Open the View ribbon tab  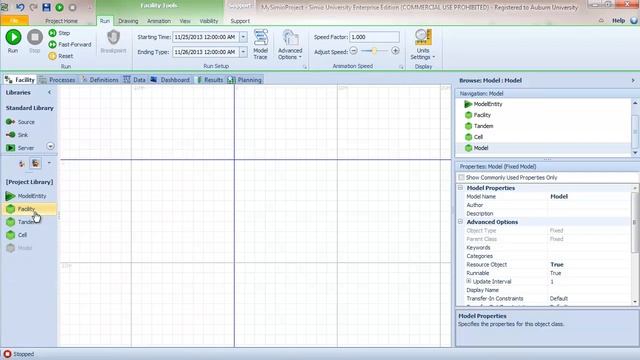pyautogui.click(x=185, y=20)
